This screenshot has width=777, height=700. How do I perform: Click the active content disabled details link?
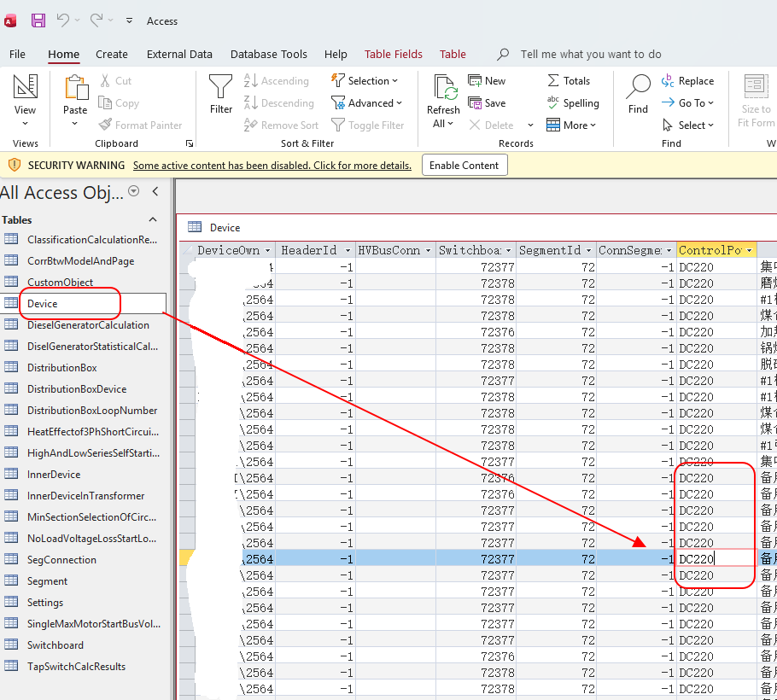[x=272, y=166]
